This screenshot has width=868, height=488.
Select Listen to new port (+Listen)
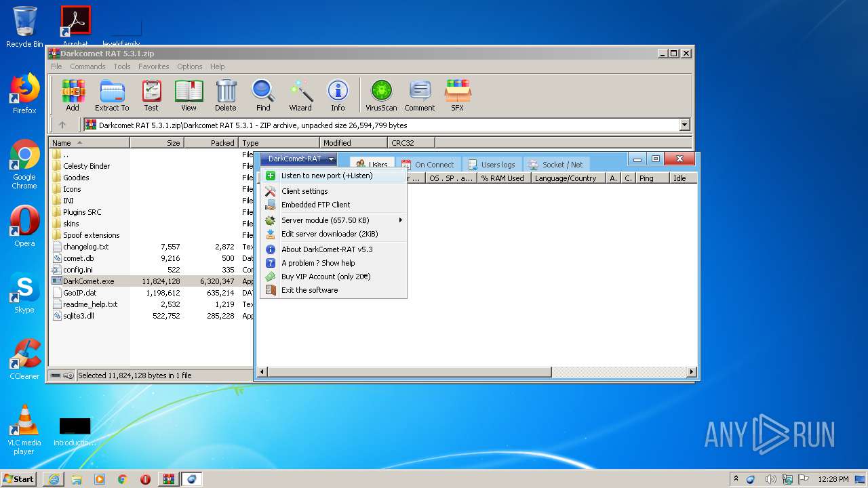334,176
